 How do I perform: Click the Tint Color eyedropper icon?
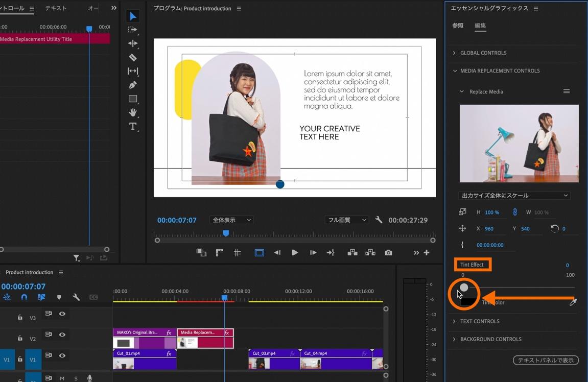tap(573, 302)
